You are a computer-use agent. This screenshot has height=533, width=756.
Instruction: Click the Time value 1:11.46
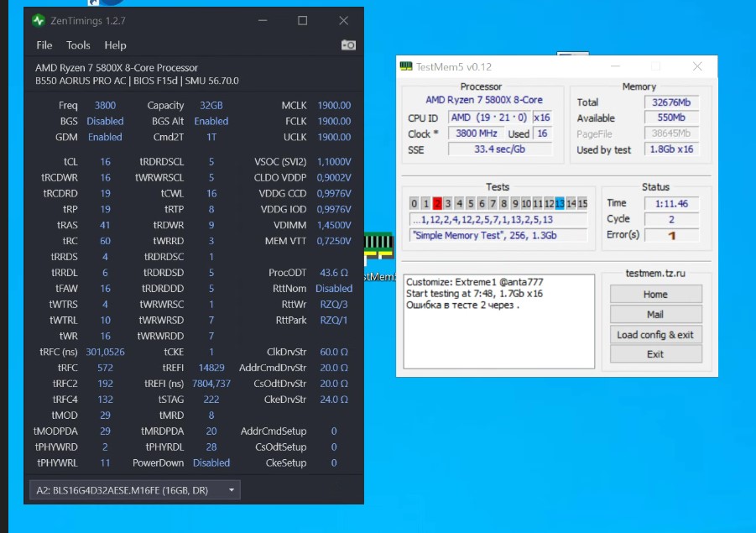[671, 204]
